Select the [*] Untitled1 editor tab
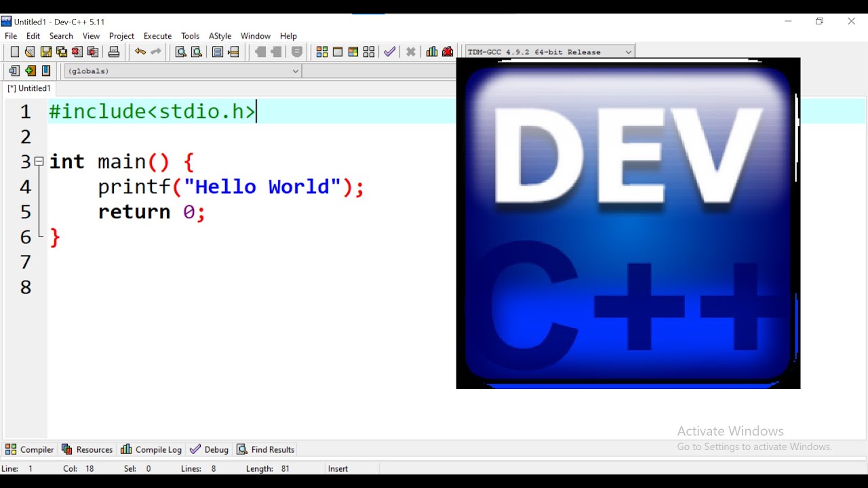The image size is (868, 488). [x=29, y=88]
